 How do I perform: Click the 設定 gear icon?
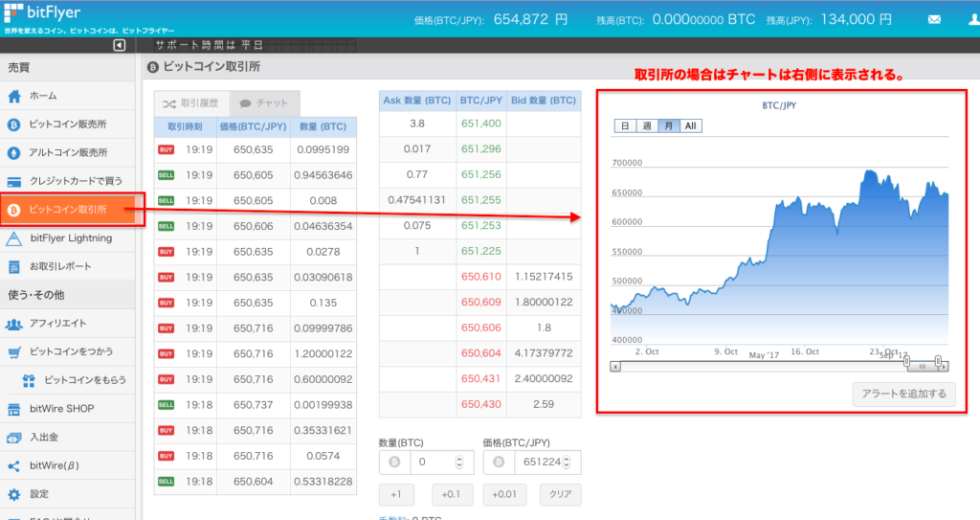tap(13, 494)
